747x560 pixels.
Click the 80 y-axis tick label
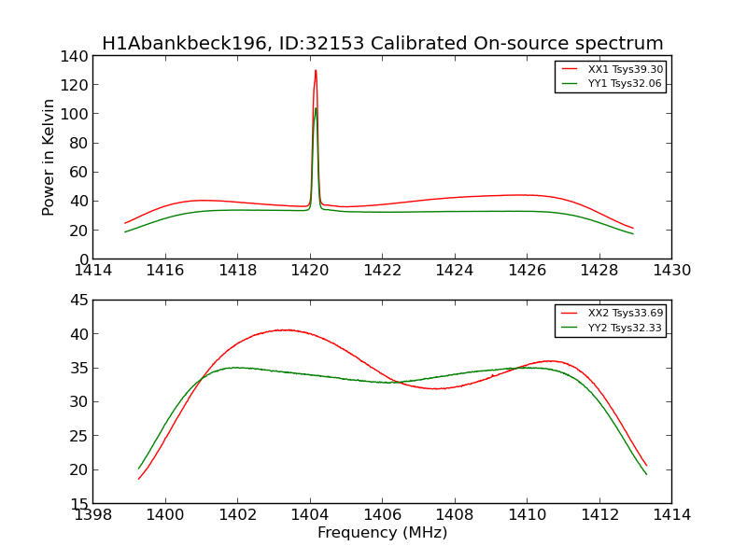[79, 144]
